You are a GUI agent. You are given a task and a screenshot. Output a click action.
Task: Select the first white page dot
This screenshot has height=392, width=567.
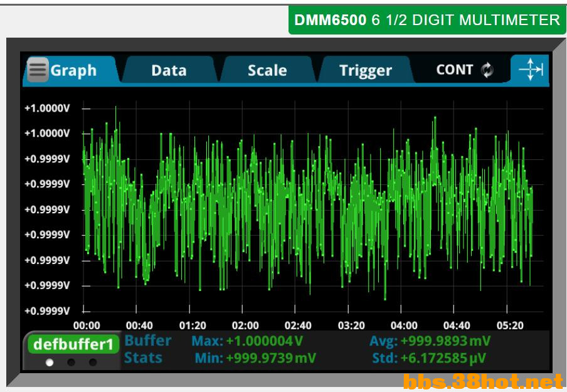[x=50, y=363]
